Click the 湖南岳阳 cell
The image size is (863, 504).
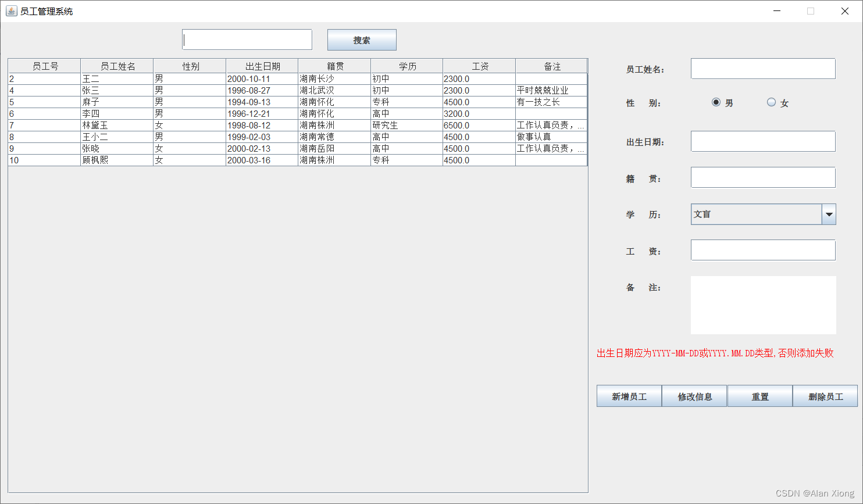click(x=334, y=148)
